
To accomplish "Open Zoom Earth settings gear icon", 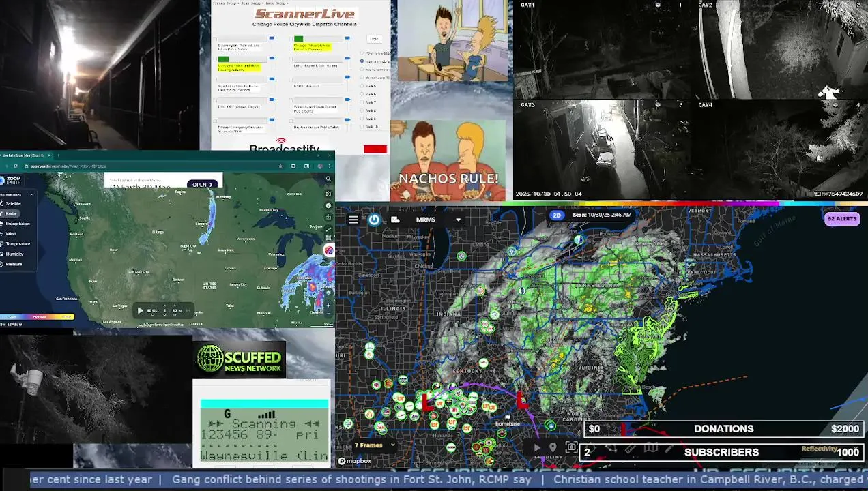I will point(328,194).
